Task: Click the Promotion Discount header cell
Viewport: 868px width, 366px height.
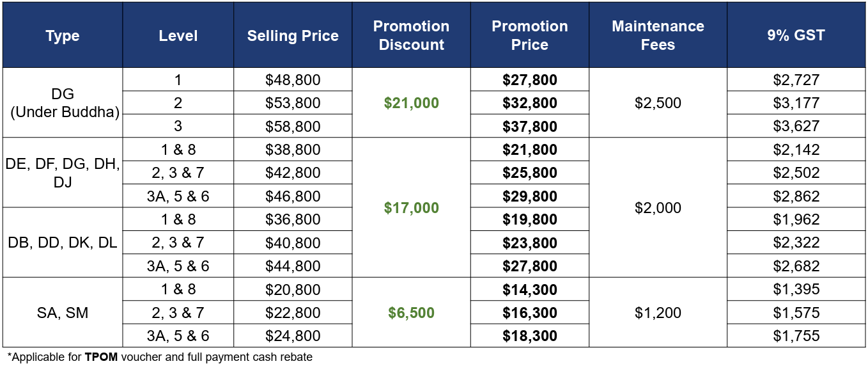Action: (411, 35)
